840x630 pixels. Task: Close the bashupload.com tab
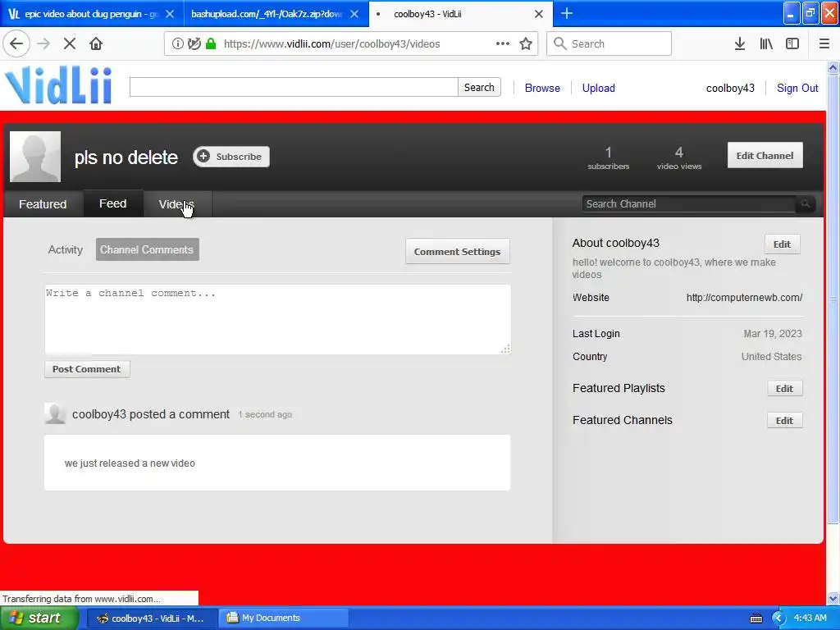pyautogui.click(x=354, y=14)
